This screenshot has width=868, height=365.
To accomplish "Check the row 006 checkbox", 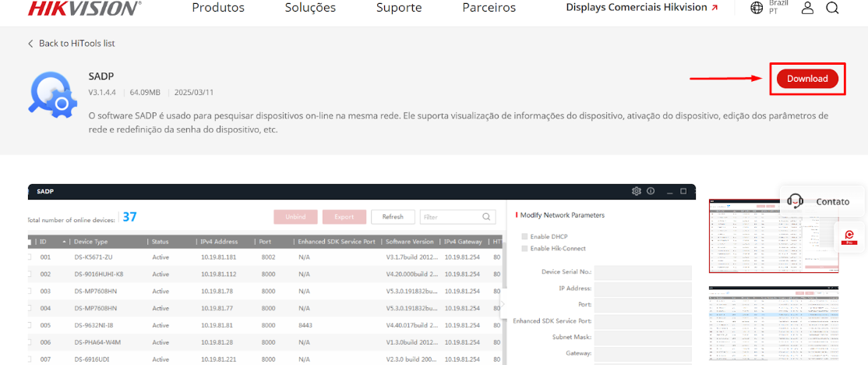I will pyautogui.click(x=29, y=342).
